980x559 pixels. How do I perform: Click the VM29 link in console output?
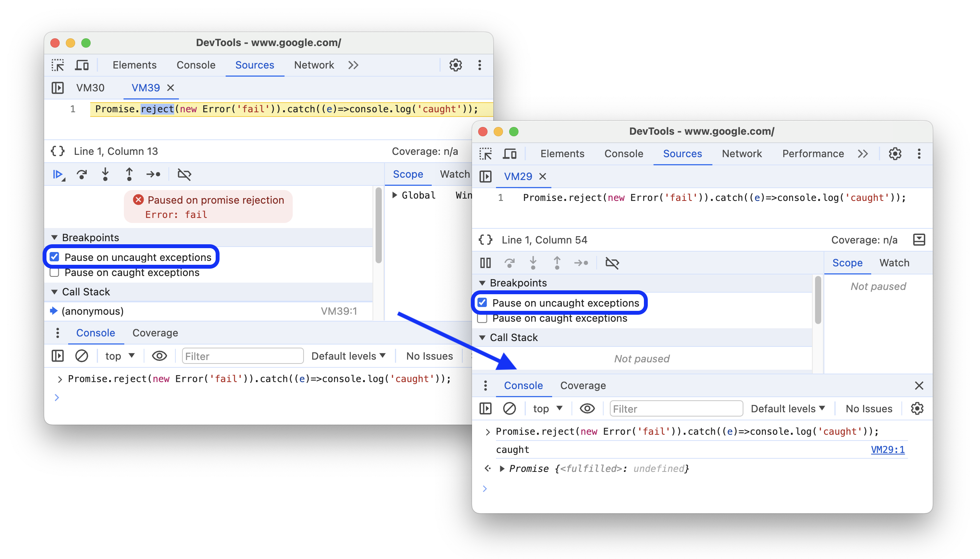(889, 449)
